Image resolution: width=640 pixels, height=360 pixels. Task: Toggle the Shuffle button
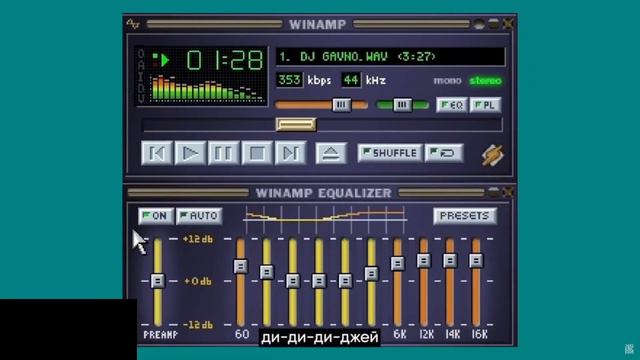(x=390, y=153)
